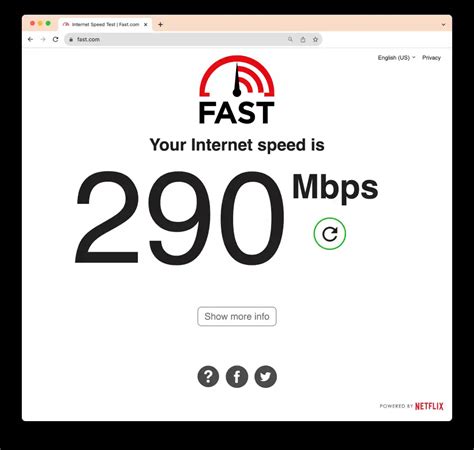
Task: Select the Internet Speed Test tab
Action: (x=102, y=24)
